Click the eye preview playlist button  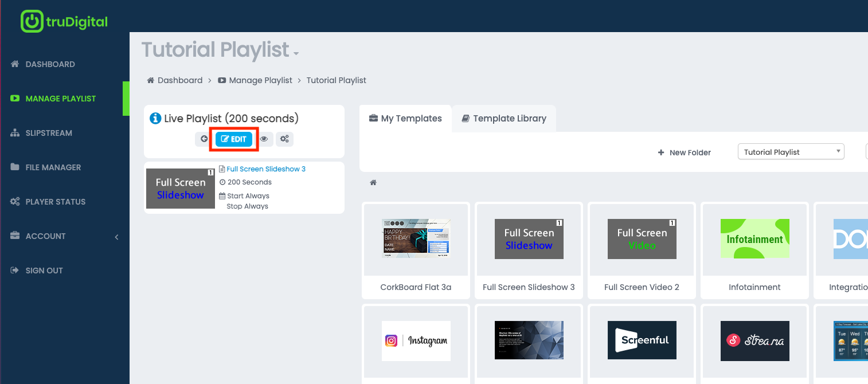point(264,139)
